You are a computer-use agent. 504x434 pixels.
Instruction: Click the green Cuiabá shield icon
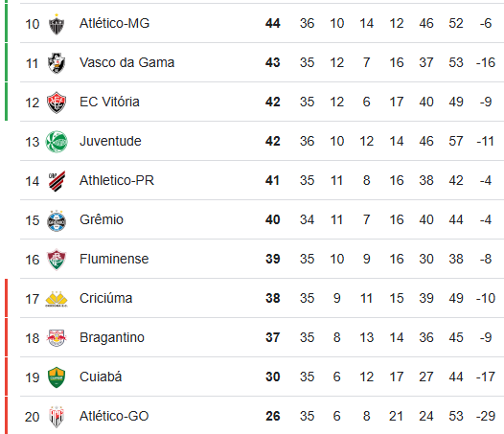57,377
